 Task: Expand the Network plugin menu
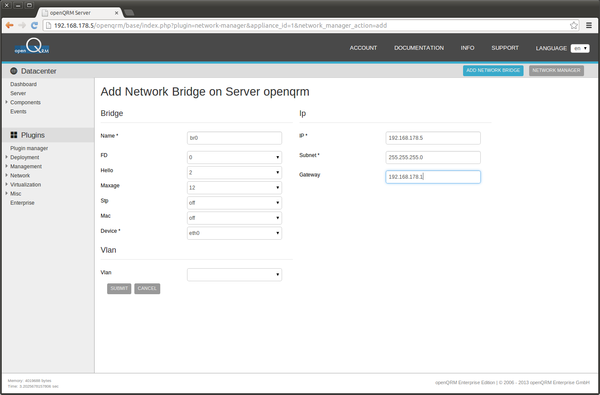(7, 175)
